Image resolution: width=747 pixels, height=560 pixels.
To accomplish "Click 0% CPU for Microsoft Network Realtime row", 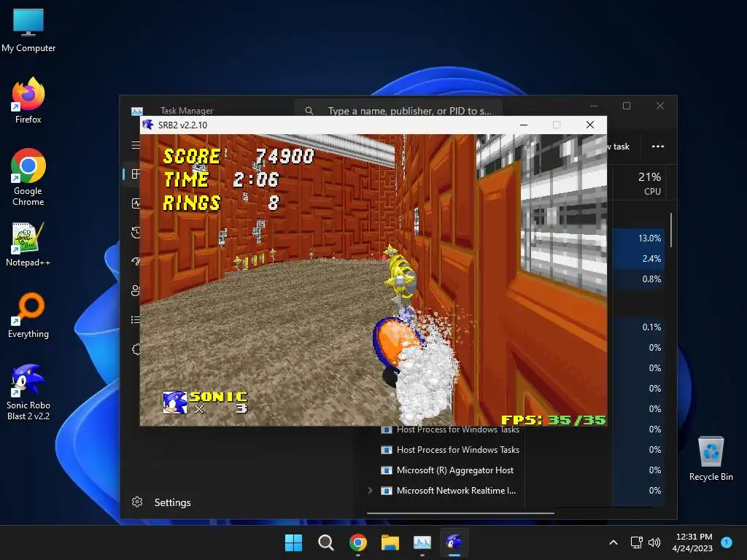I will coord(654,491).
